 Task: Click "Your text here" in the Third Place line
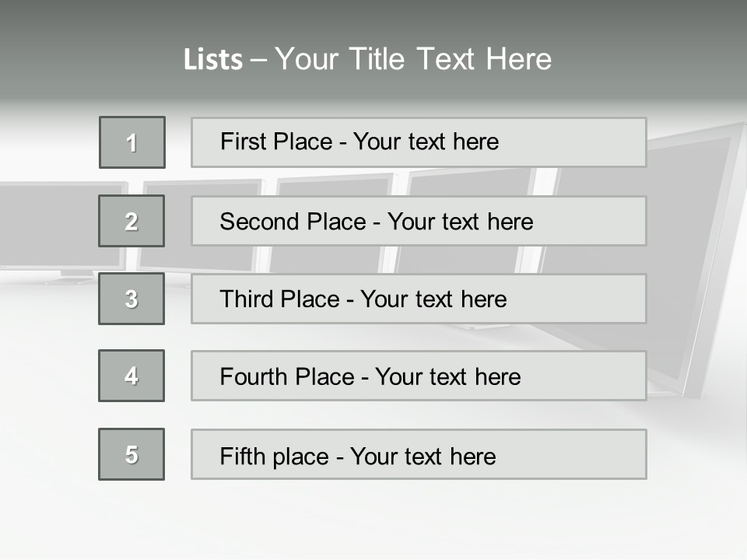point(433,299)
